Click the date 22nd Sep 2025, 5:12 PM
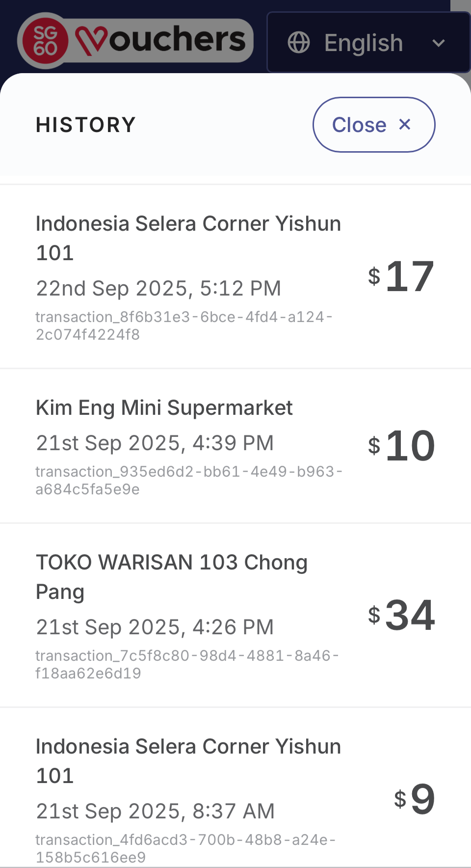471x868 pixels. point(158,289)
